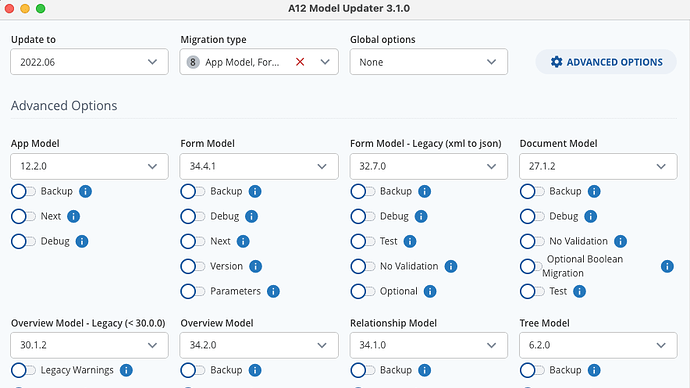This screenshot has height=388, width=690.
Task: Show info for Legacy No Validation option
Action: (451, 266)
